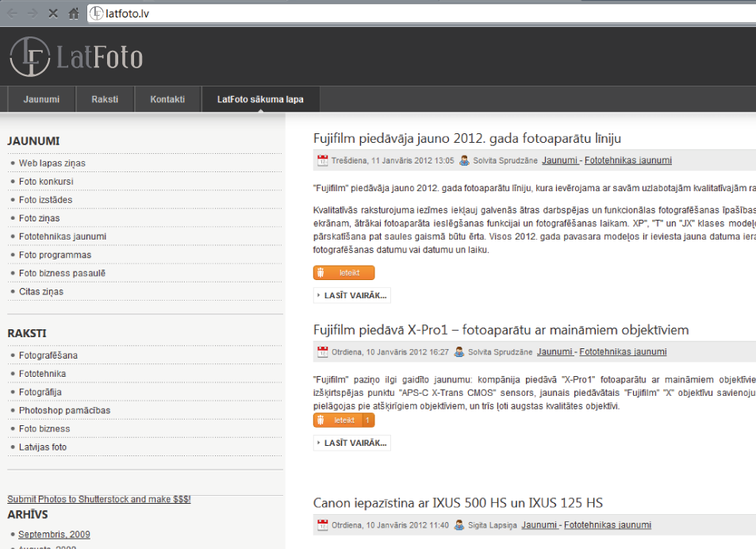The width and height of the screenshot is (756, 549).
Task: Switch to the Kontakti tab
Action: tap(167, 99)
